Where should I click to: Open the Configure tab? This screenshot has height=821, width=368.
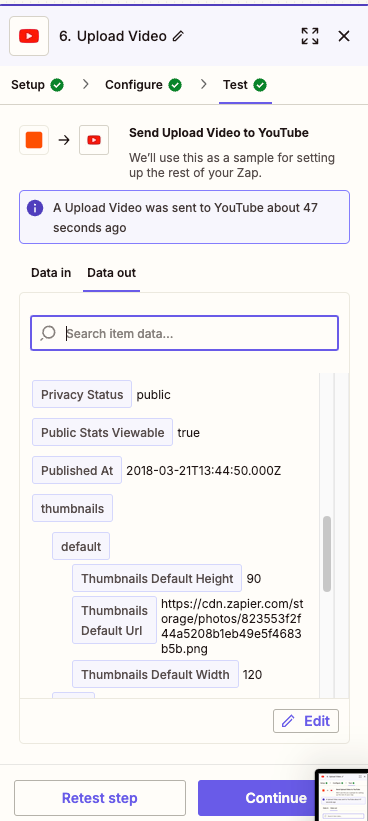(143, 85)
